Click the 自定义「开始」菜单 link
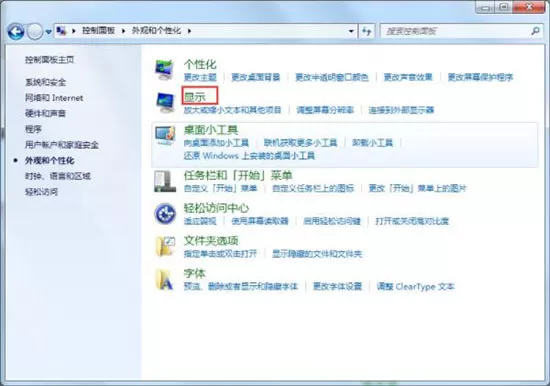Image resolution: width=550 pixels, height=386 pixels. tap(221, 188)
